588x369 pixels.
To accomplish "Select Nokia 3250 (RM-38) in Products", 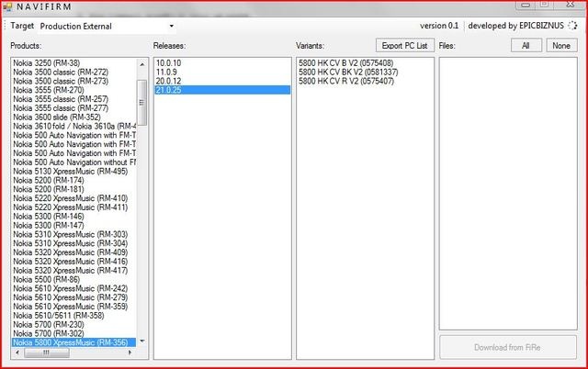I will (46, 62).
